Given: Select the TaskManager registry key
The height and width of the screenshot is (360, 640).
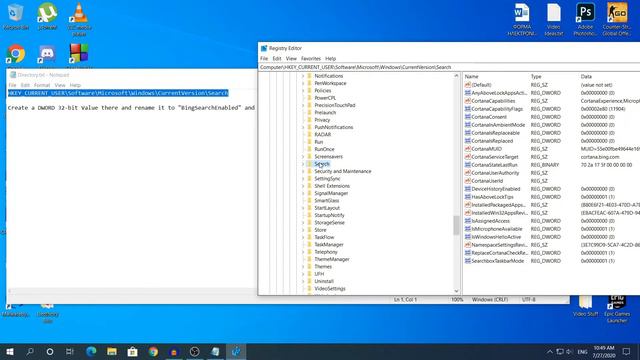Looking at the screenshot, I should pos(329,245).
